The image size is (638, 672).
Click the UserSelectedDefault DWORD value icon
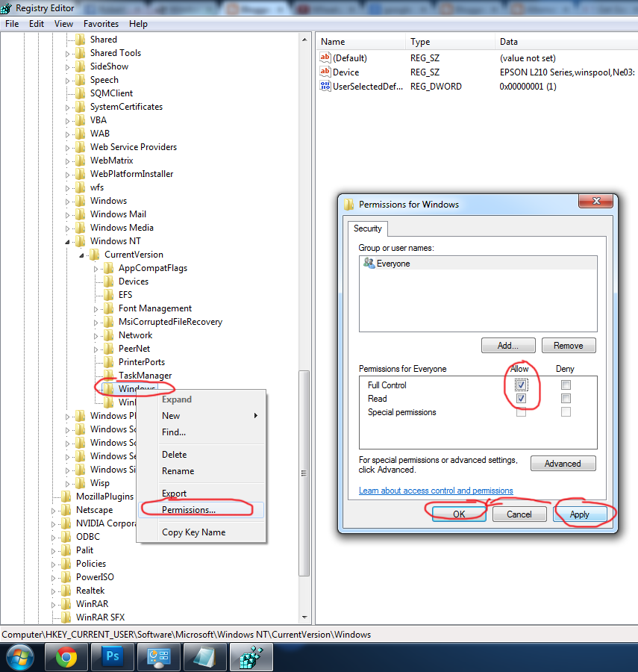pos(325,87)
